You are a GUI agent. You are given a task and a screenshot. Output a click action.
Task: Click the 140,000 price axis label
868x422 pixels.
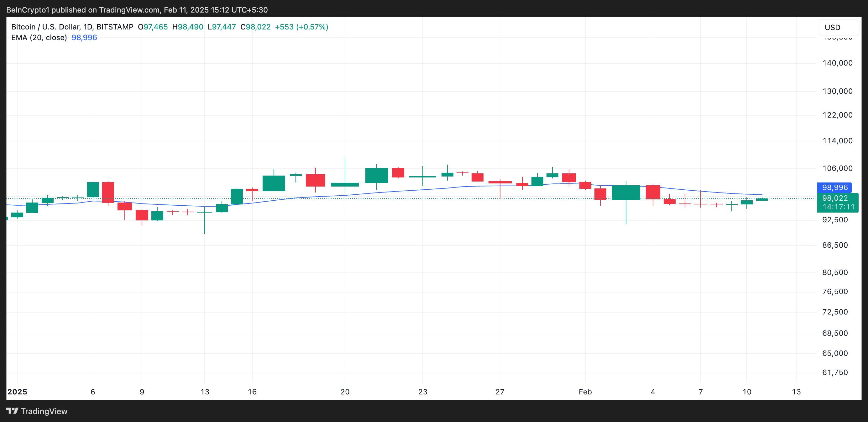[837, 63]
